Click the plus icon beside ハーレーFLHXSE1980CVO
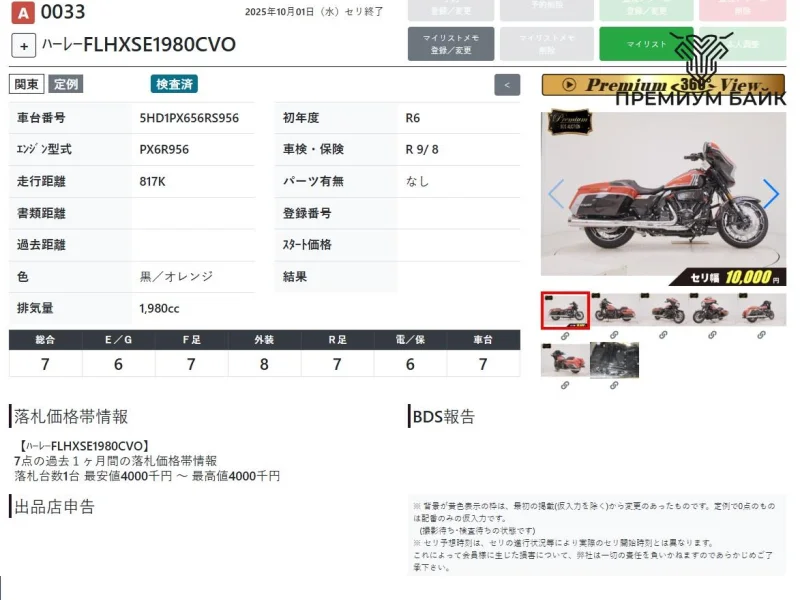This screenshot has width=800, height=600. [24, 45]
